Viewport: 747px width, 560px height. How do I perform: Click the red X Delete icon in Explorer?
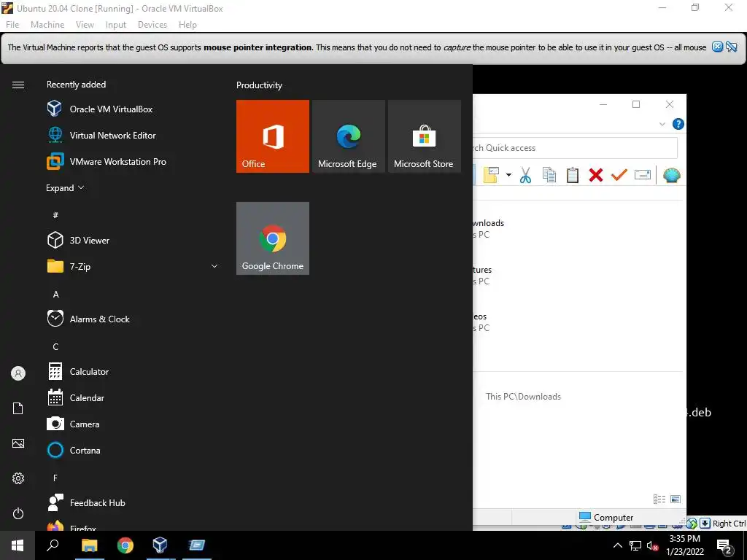[x=595, y=175]
